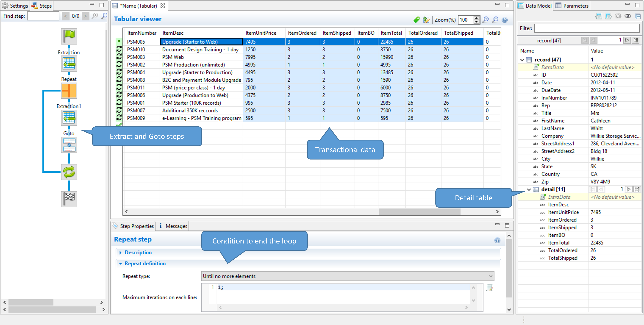The image size is (644, 325).
Task: Jump to last record [47] entry
Action: click(636, 40)
